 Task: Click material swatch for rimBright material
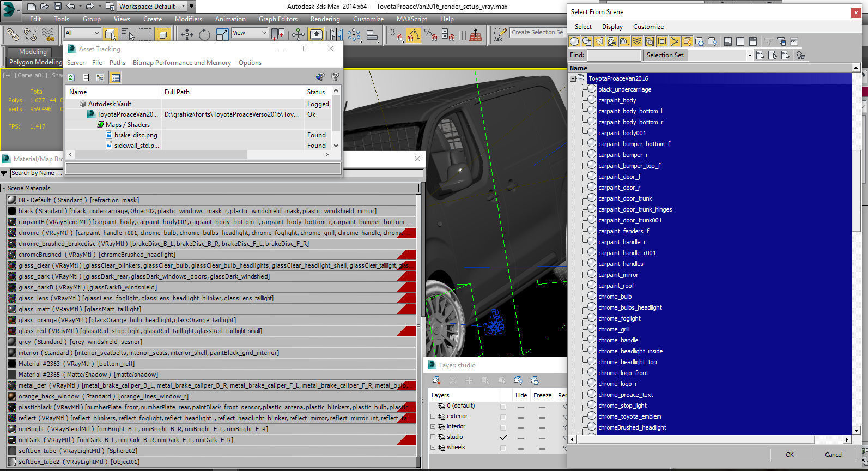click(x=12, y=429)
